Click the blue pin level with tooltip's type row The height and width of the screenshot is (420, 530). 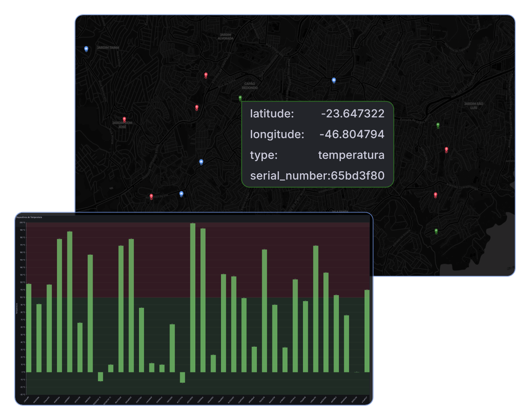pyautogui.click(x=201, y=162)
